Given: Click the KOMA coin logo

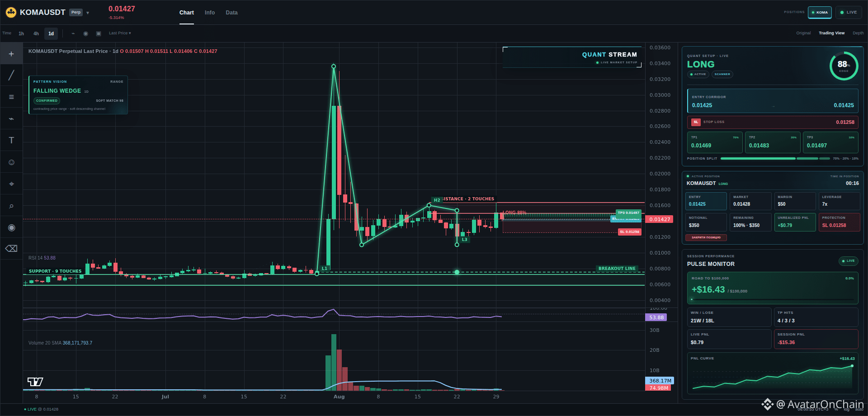Looking at the screenshot, I should click(x=11, y=12).
